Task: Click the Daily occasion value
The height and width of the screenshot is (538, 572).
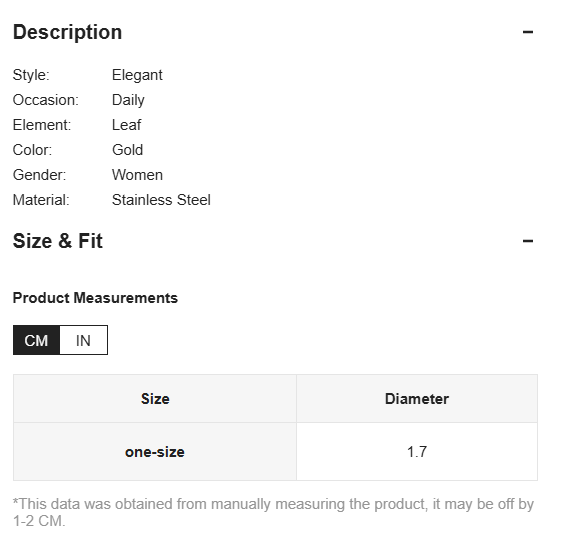Action: [x=128, y=100]
